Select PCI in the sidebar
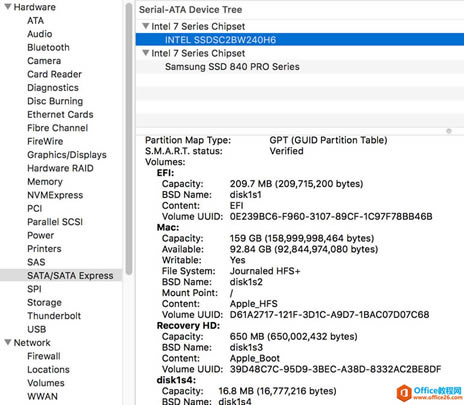Viewport: 464px width, 405px height. tap(35, 208)
